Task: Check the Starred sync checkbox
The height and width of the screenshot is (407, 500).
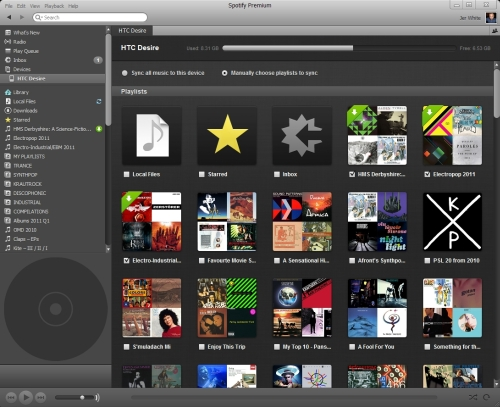Action: (x=202, y=174)
